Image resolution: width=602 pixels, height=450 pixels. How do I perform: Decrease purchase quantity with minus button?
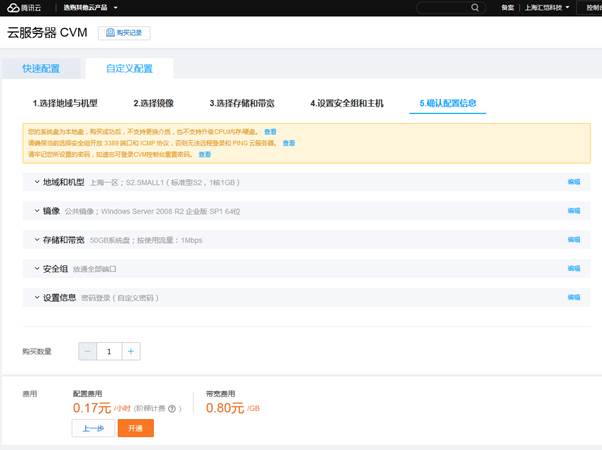click(x=88, y=351)
